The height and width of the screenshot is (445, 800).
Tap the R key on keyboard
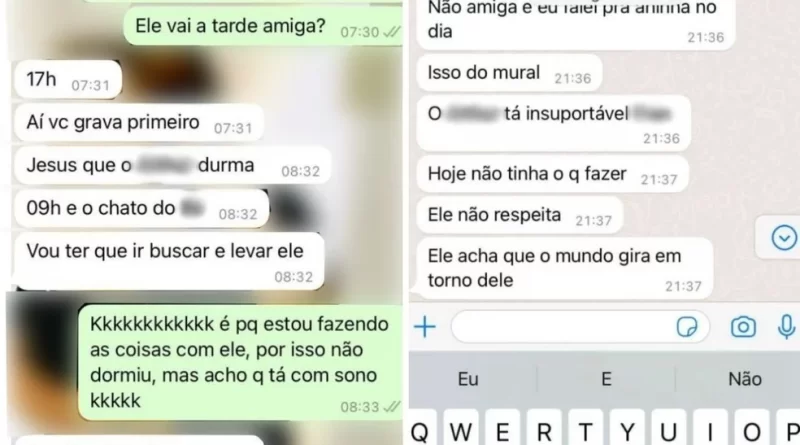click(544, 429)
